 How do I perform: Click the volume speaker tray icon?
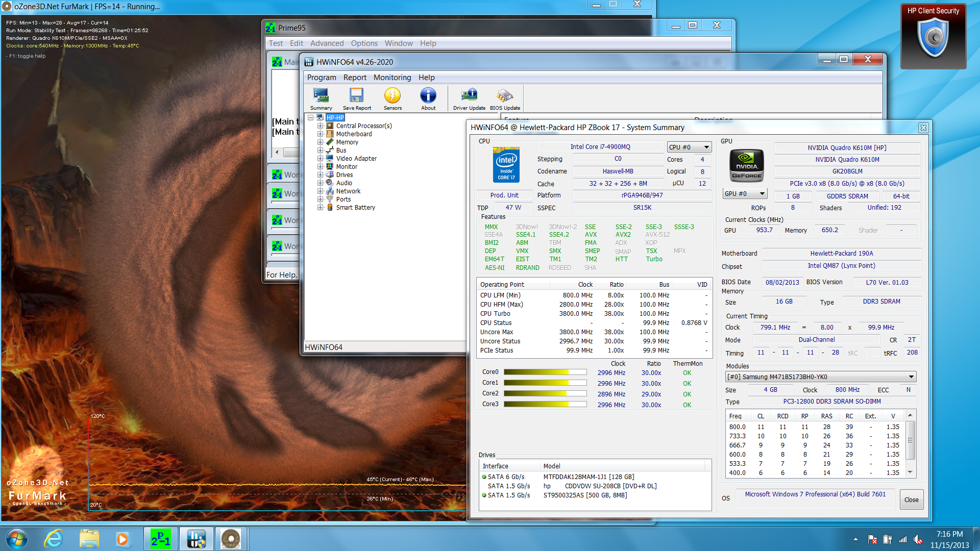coord(918,539)
